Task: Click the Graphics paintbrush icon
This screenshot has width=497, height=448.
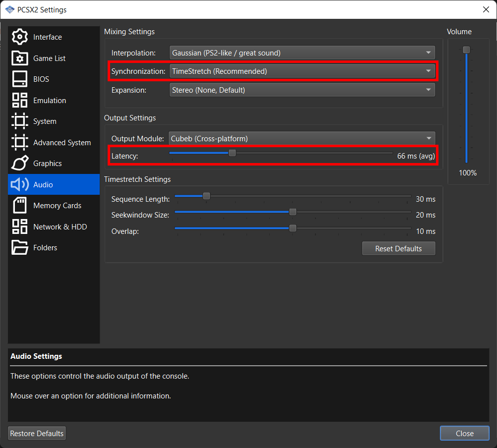Action: pos(20,163)
